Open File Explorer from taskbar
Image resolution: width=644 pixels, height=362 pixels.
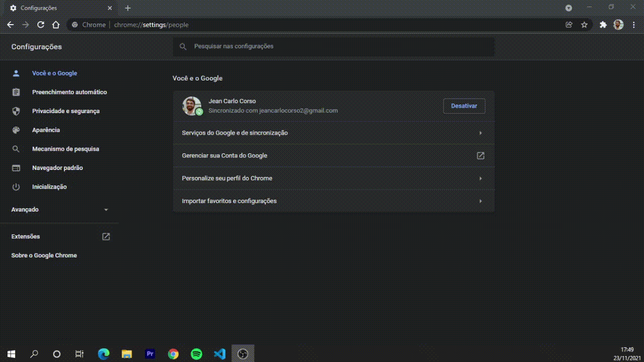[x=127, y=354]
